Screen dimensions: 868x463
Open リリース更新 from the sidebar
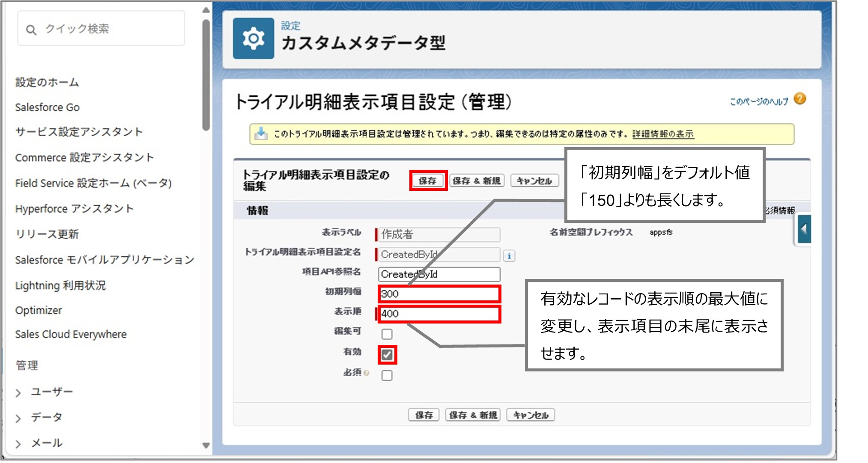[48, 234]
